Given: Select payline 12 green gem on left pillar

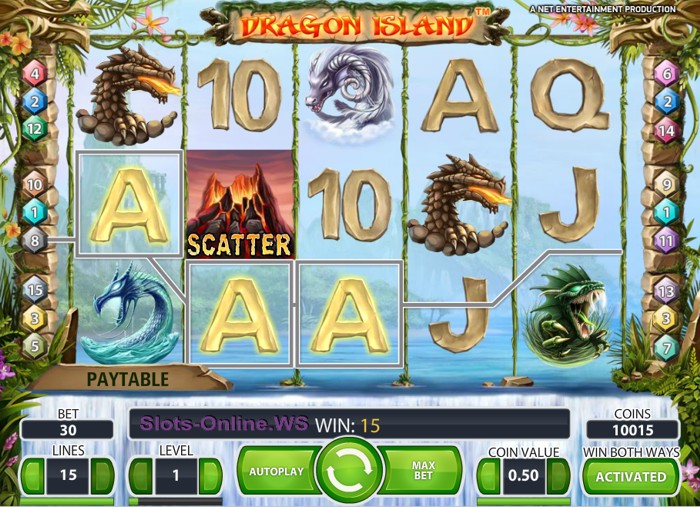Looking at the screenshot, I should (x=35, y=129).
